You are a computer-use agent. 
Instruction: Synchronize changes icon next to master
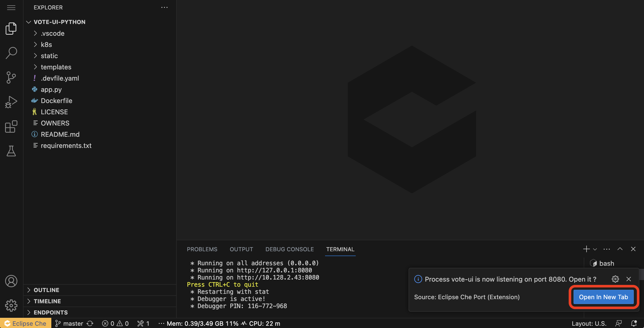tap(90, 323)
